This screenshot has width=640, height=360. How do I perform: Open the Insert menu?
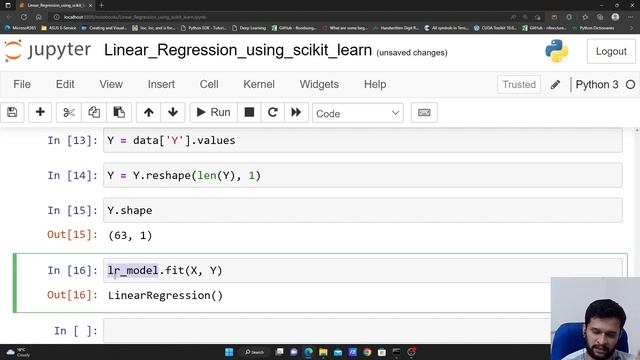[161, 84]
